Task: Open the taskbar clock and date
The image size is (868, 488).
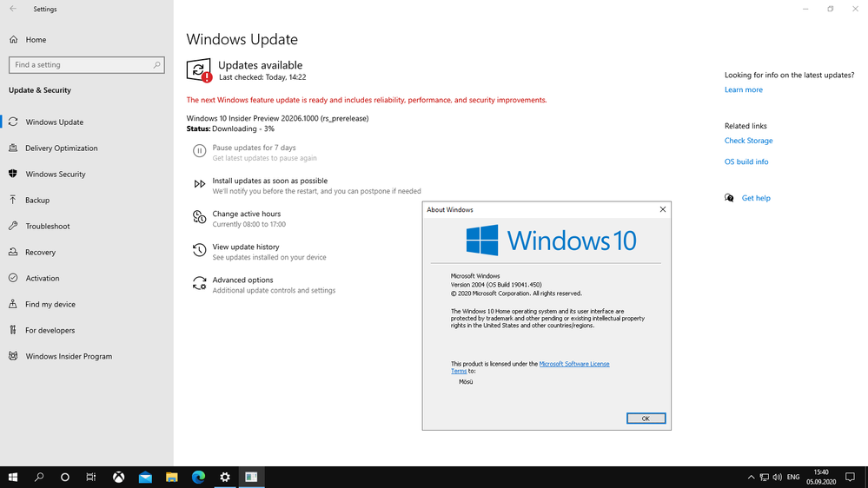Action: pos(821,477)
